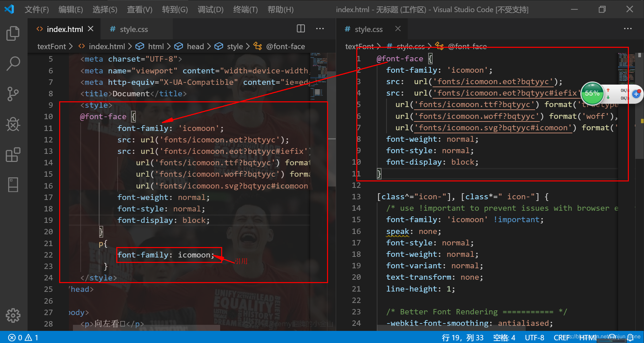Screen dimensions: 644x343
Task: Open more actions for right editor group
Action: click(628, 29)
